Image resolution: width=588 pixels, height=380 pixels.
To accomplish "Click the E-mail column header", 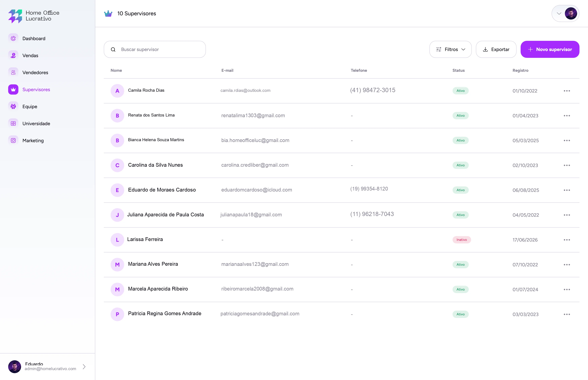I will [x=227, y=70].
